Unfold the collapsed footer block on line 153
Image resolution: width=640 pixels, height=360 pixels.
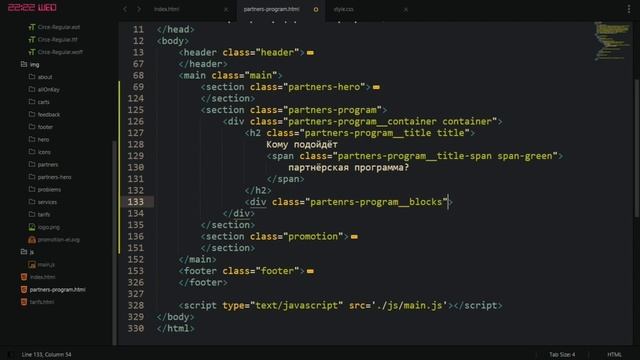coord(310,271)
